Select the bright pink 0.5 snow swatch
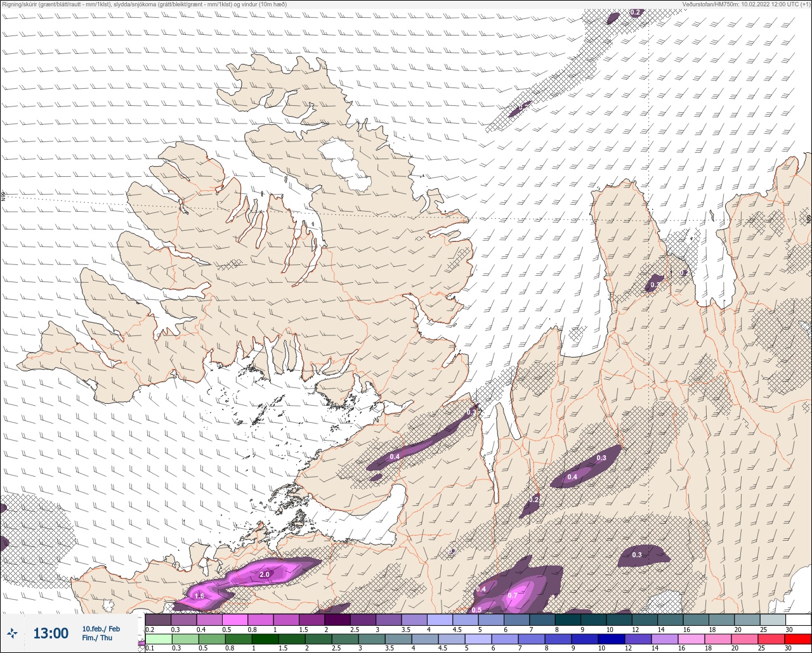 (x=235, y=619)
